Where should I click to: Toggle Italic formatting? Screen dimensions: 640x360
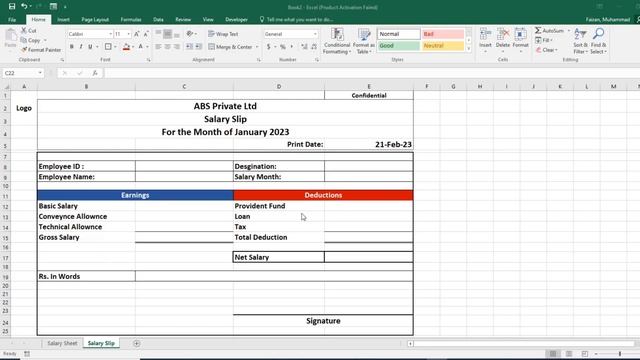(x=81, y=47)
